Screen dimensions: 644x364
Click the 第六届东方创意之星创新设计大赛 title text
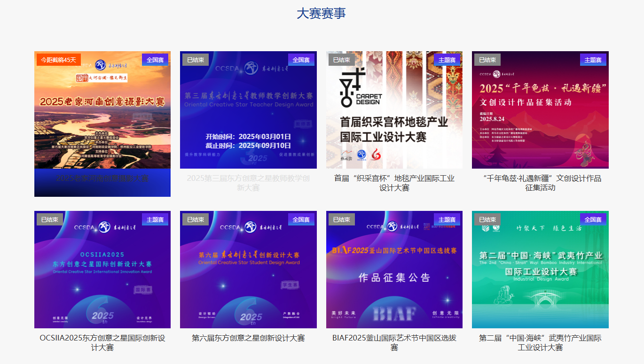[x=248, y=338]
